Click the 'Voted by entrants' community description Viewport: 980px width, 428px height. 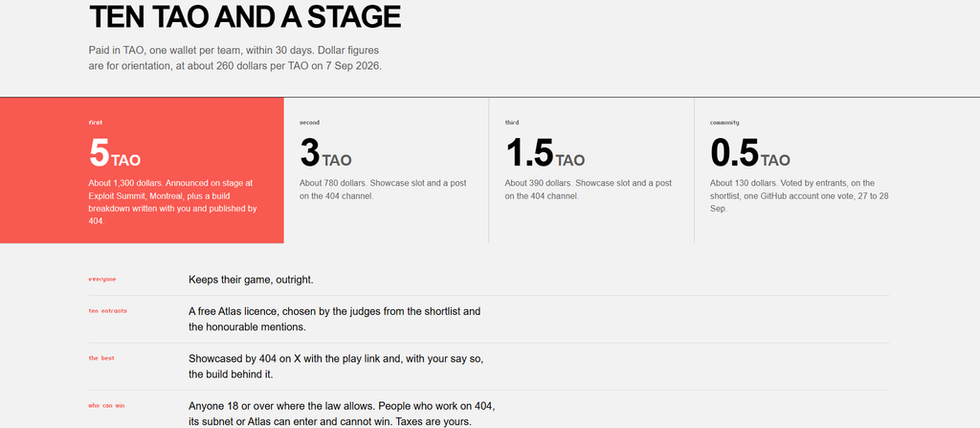pyautogui.click(x=799, y=196)
